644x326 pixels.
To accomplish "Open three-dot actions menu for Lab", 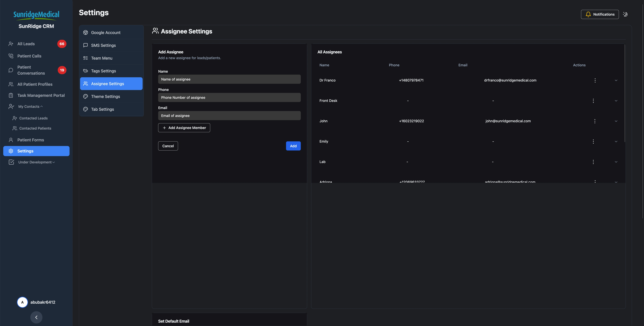I will [593, 162].
